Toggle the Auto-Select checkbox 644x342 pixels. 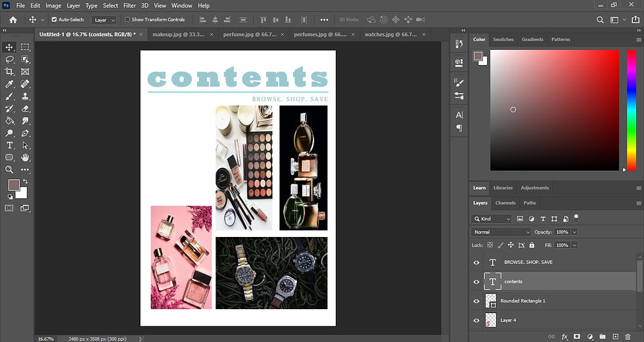54,19
